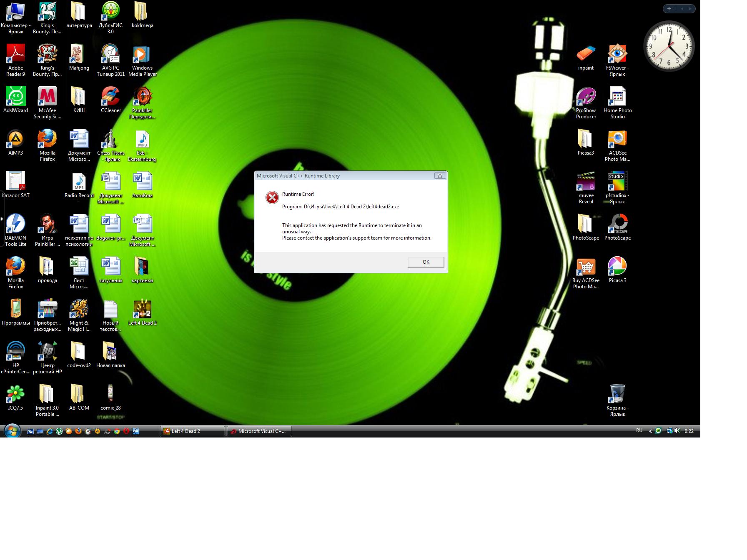Click the analog clock gadget
Image resolution: width=747 pixels, height=560 pixels.
coord(669,45)
